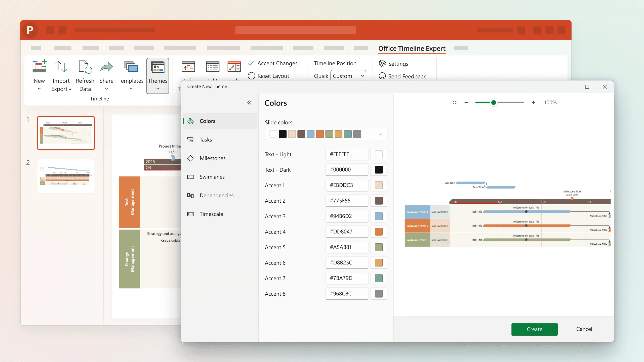Click the Themes ribbon tab item
This screenshot has height=362, width=644.
pyautogui.click(x=157, y=75)
